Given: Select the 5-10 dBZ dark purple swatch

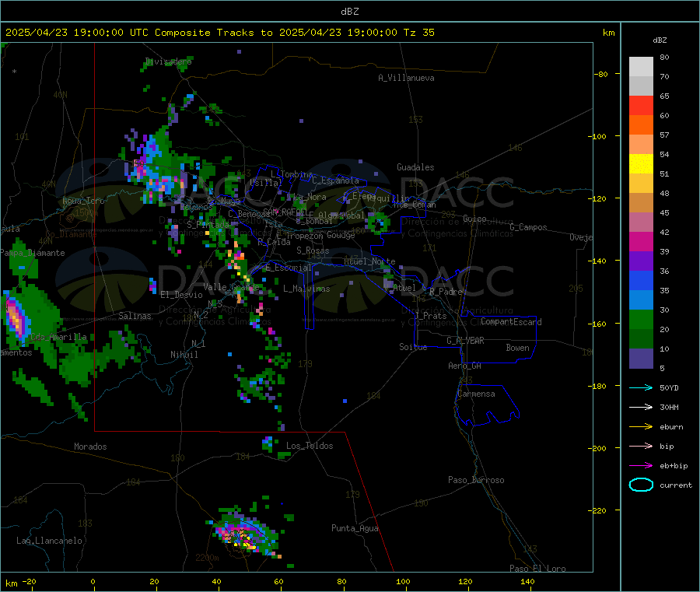Looking at the screenshot, I should [x=641, y=359].
